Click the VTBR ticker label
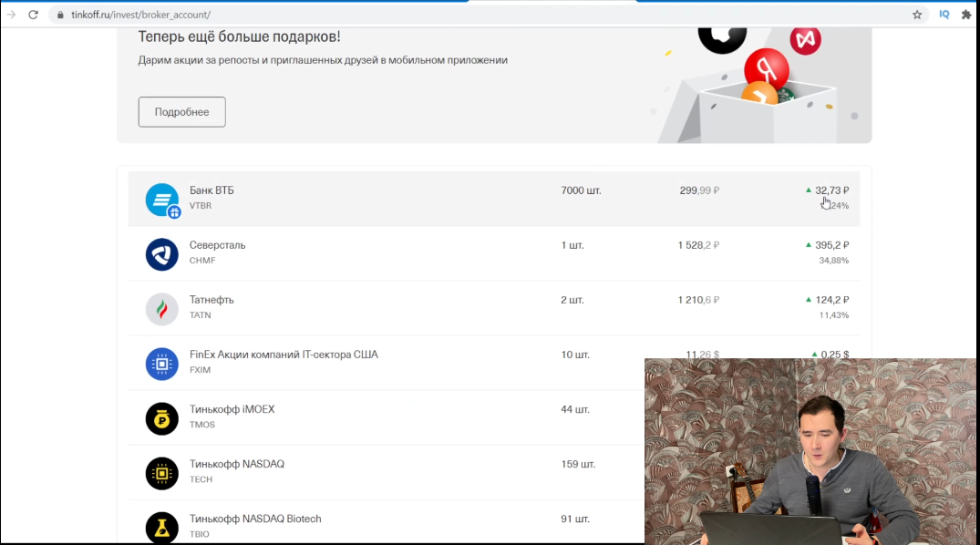Viewport: 980px width, 545px height. click(x=201, y=206)
